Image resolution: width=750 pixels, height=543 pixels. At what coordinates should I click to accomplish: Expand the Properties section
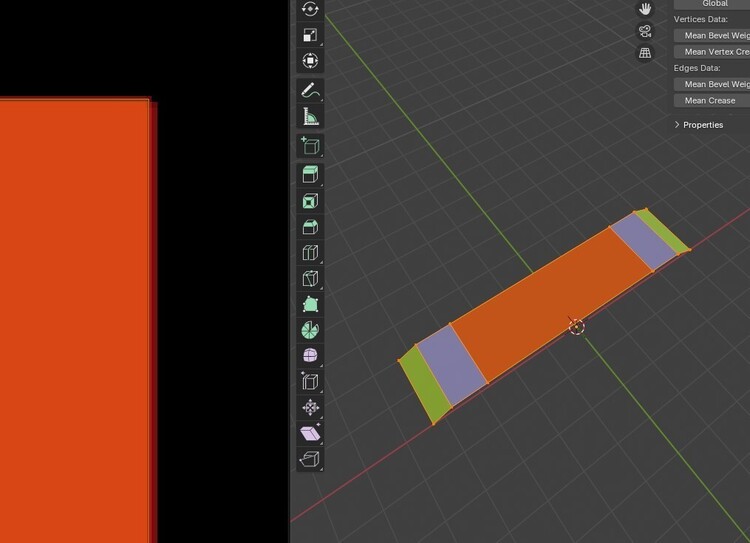(698, 125)
